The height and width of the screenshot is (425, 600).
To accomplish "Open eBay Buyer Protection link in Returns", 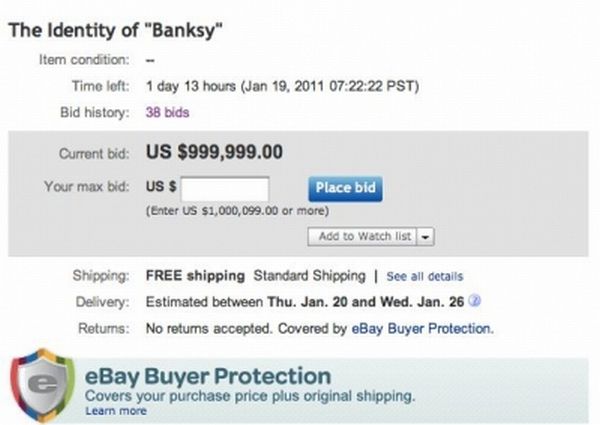I will coord(422,328).
